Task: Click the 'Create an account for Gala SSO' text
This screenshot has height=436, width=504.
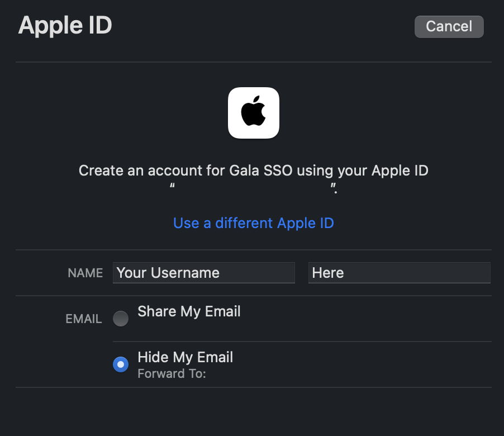Action: 186,170
